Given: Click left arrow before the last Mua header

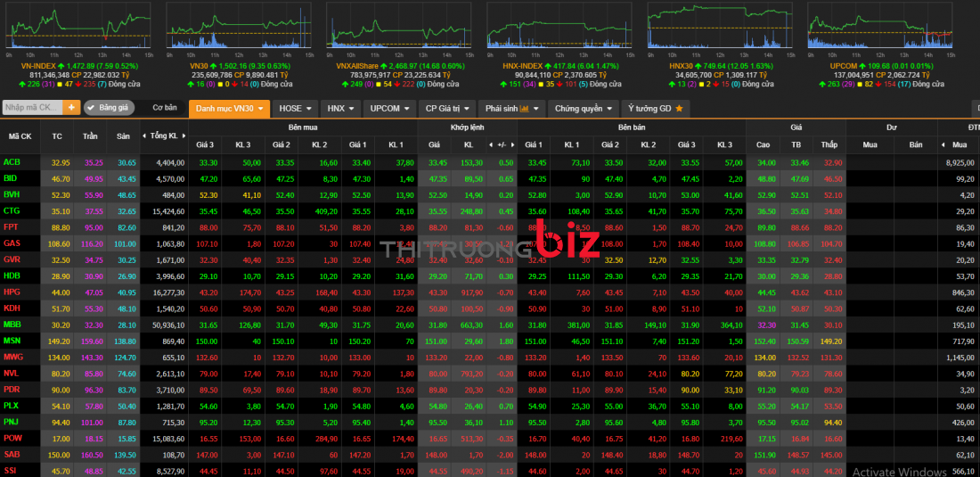Looking at the screenshot, I should tap(943, 145).
